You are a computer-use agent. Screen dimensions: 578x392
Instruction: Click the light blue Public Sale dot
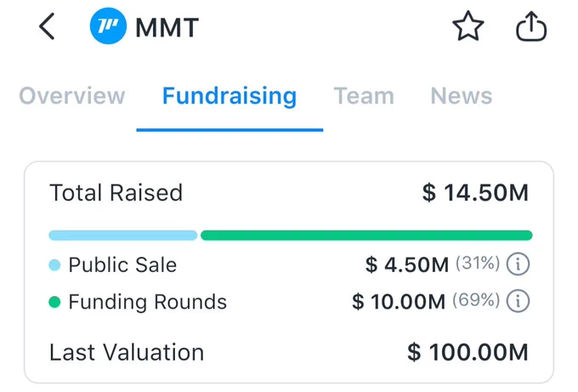[x=54, y=264]
